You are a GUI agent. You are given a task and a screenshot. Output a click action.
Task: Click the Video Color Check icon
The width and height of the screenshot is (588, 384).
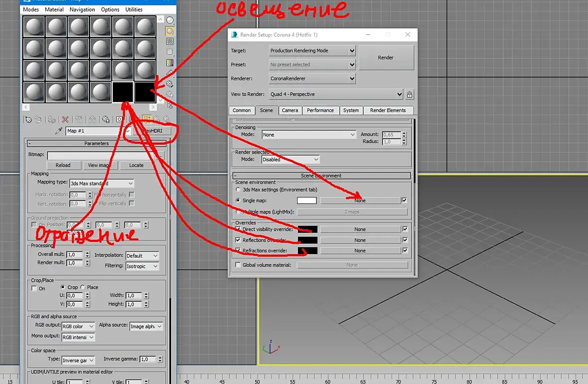click(170, 63)
